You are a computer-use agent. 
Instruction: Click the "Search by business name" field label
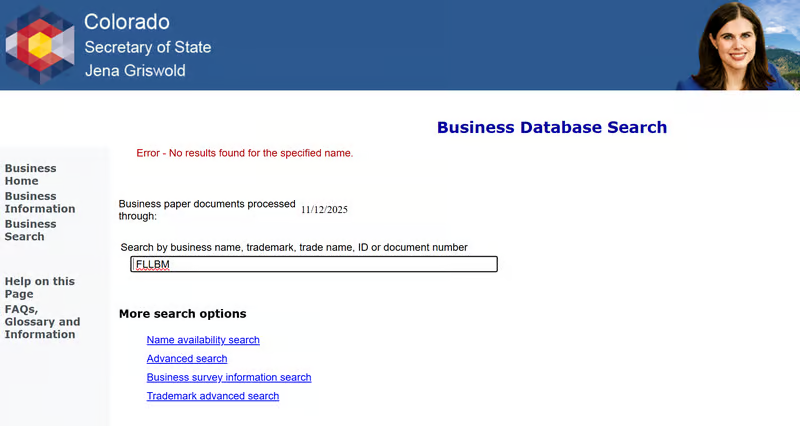(294, 247)
